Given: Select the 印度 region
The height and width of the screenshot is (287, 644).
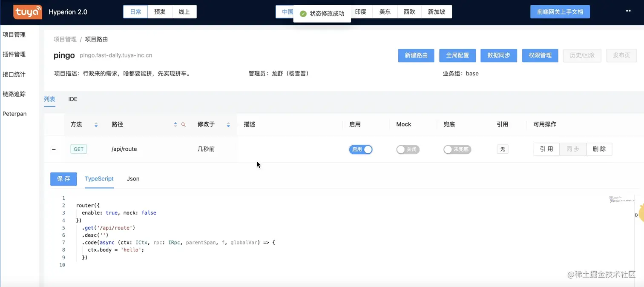Looking at the screenshot, I should (x=361, y=12).
